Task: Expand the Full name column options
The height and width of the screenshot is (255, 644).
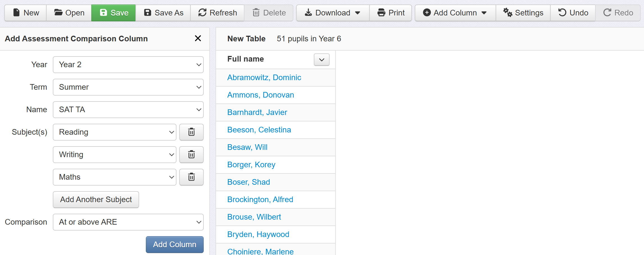Action: [321, 60]
